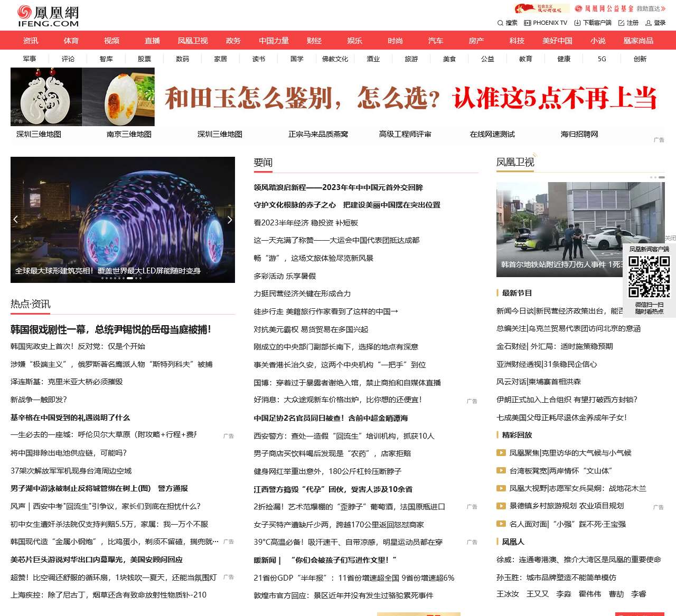Open 37架次解放军军机现身台湾周边空域 article
The height and width of the screenshot is (616, 676).
[71, 471]
